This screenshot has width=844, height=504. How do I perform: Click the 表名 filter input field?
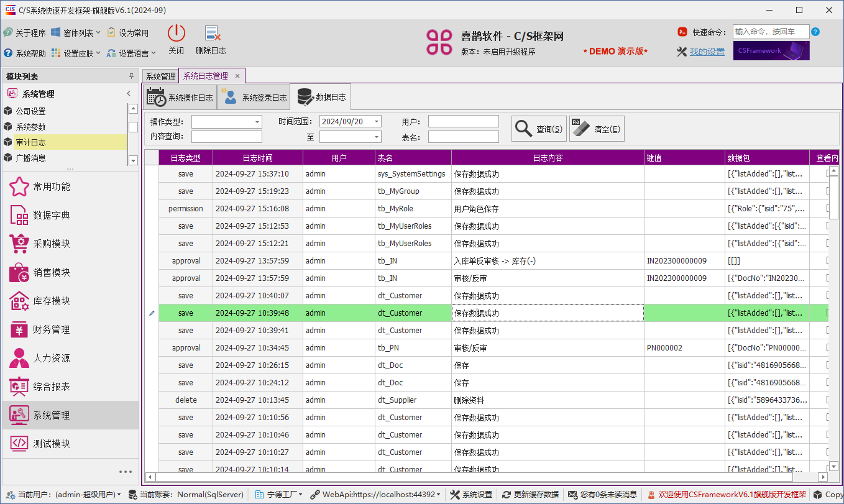click(464, 137)
